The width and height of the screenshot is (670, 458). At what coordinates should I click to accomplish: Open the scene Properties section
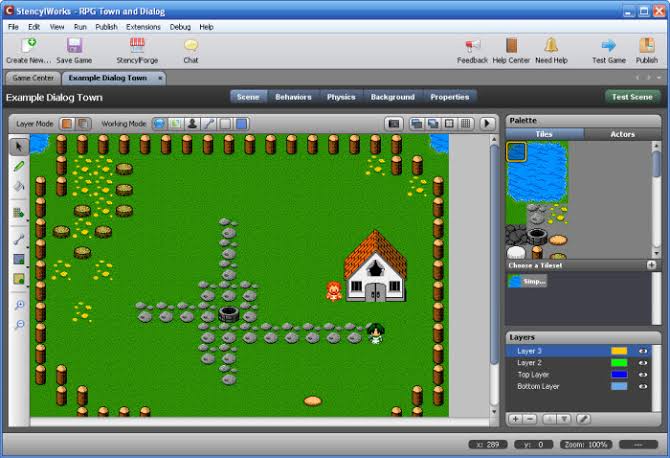(450, 97)
